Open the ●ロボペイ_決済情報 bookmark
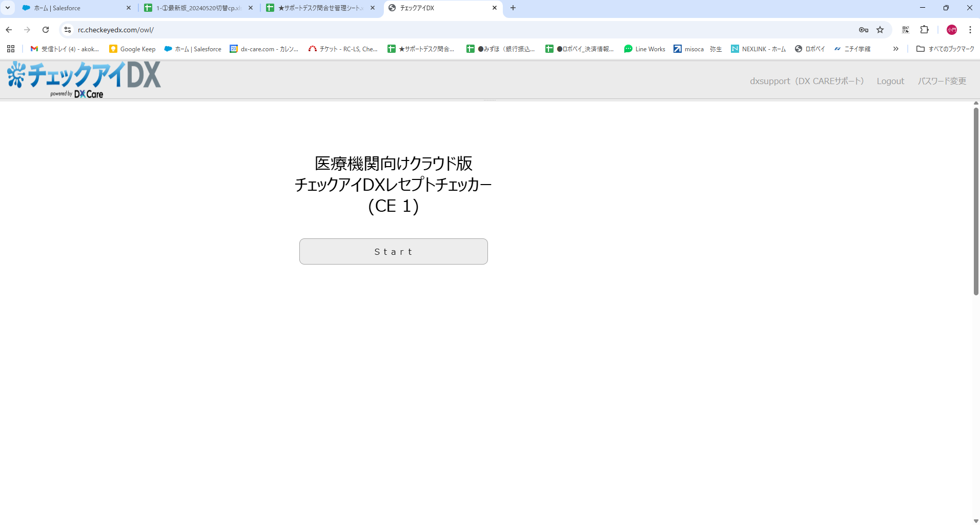Image resolution: width=980 pixels, height=525 pixels. tap(579, 49)
